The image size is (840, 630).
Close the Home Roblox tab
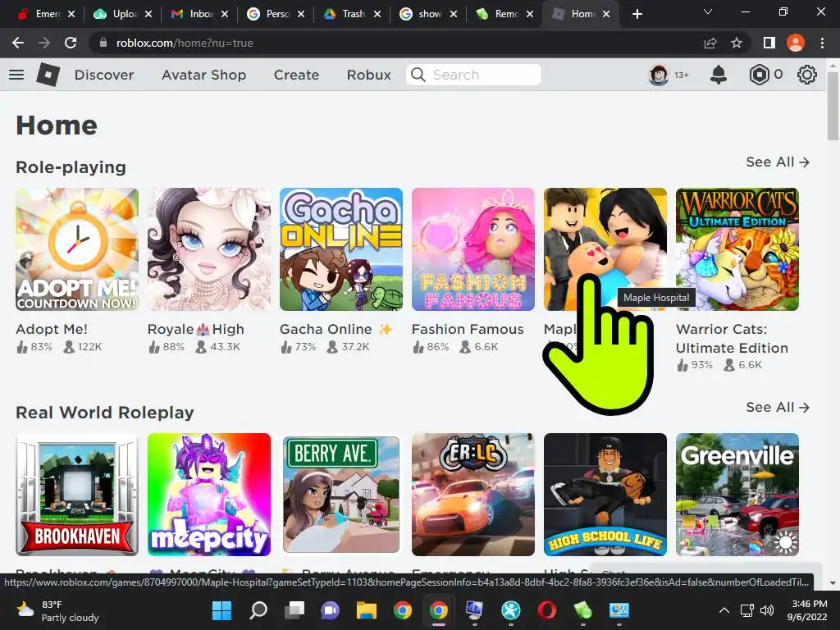click(x=606, y=14)
